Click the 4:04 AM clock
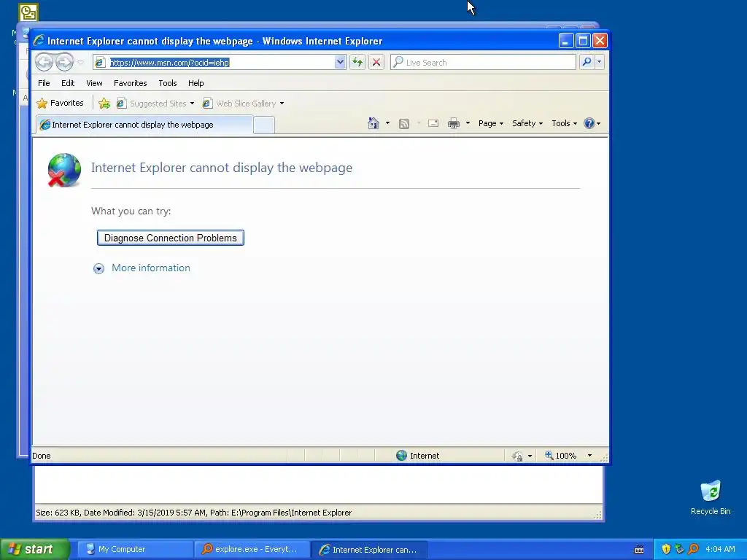Image resolution: width=747 pixels, height=560 pixels. (x=720, y=549)
